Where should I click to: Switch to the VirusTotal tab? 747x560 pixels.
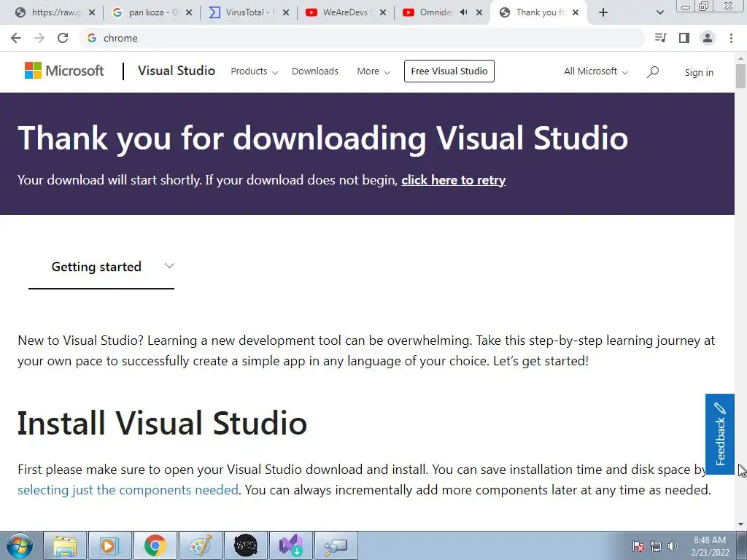tap(243, 12)
